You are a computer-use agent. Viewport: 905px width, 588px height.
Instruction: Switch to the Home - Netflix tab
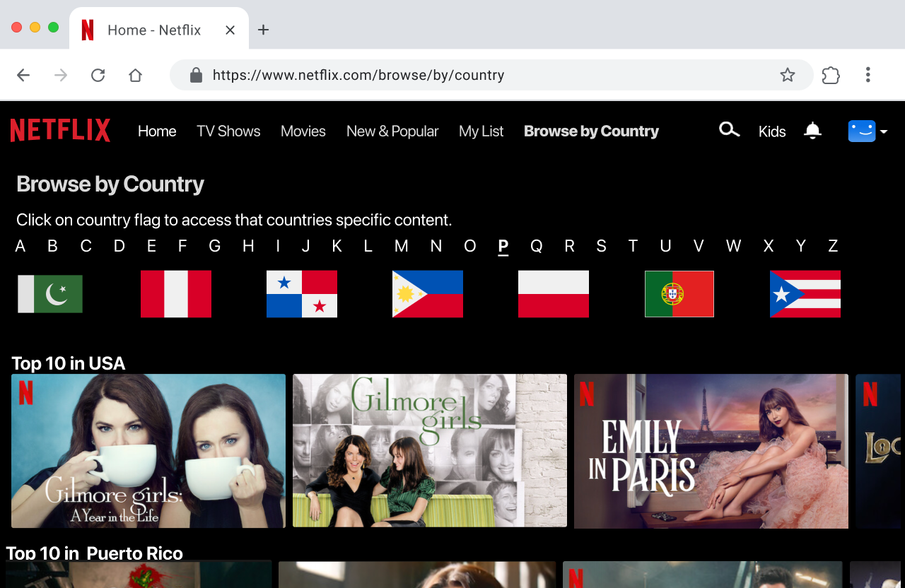[x=159, y=30]
